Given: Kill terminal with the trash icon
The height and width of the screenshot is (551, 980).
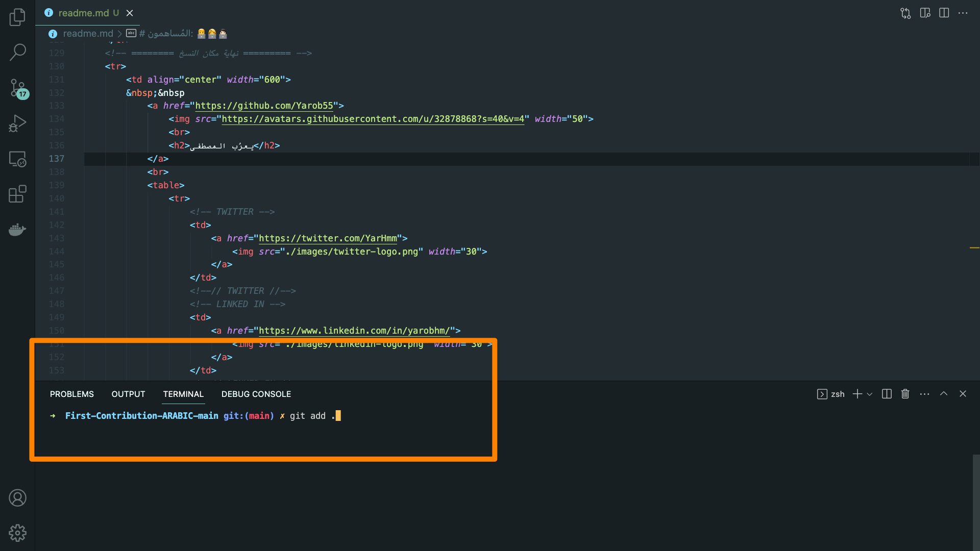Looking at the screenshot, I should tap(905, 394).
